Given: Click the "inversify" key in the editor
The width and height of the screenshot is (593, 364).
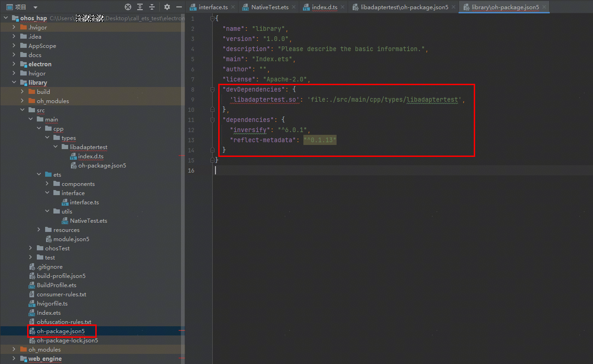Looking at the screenshot, I should 250,130.
